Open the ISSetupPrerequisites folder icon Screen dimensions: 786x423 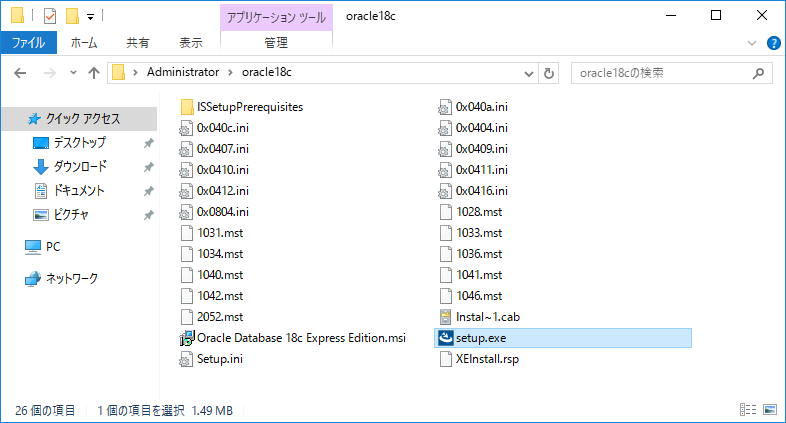click(x=187, y=107)
